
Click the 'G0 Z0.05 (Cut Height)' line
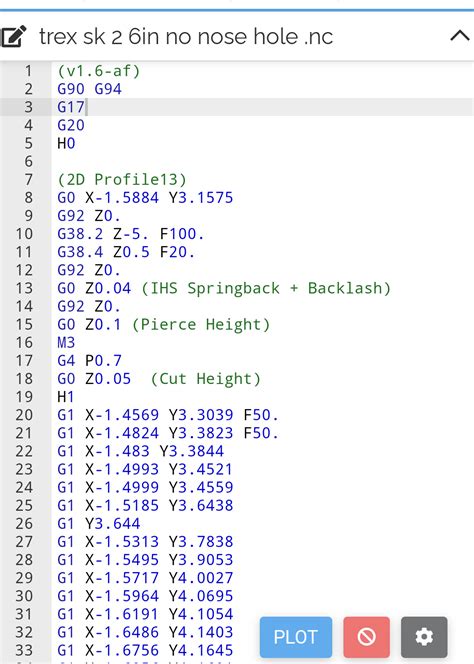pos(159,379)
